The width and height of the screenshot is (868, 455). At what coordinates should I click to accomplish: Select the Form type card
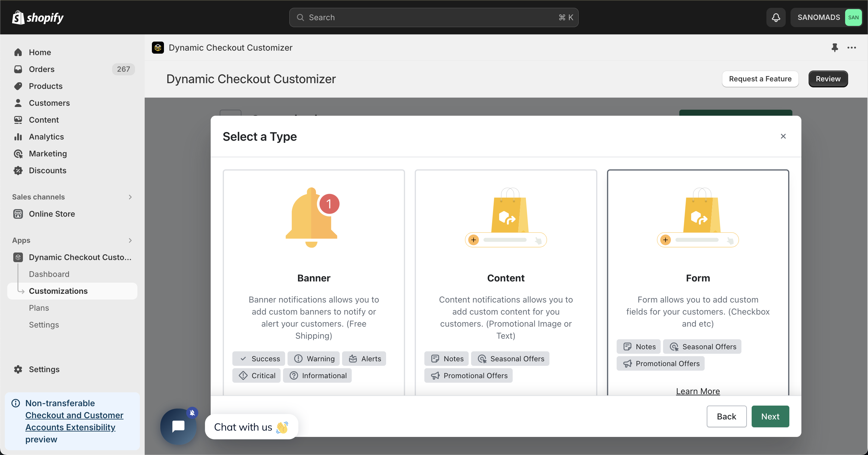pyautogui.click(x=697, y=263)
